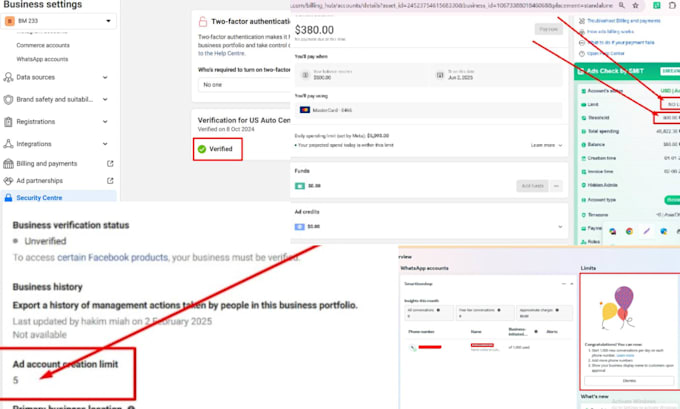
Task: Click the green Verified checkmark icon
Action: (x=202, y=149)
